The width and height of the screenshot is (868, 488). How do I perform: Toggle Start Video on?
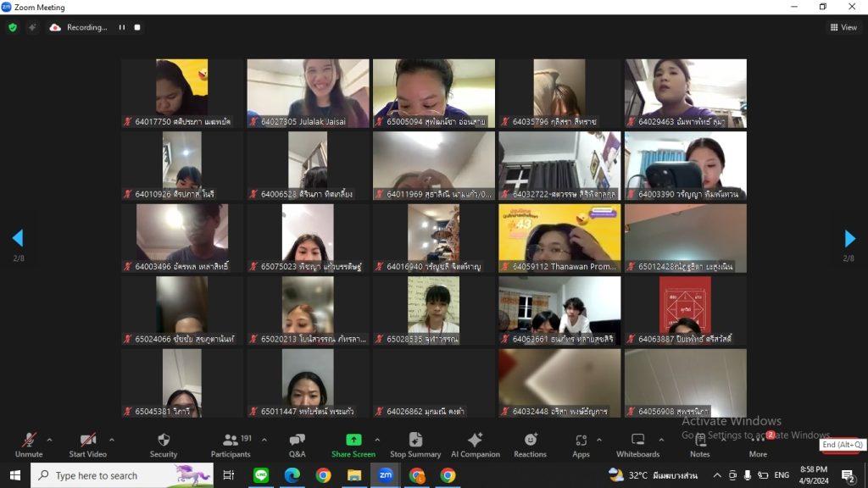(x=87, y=446)
